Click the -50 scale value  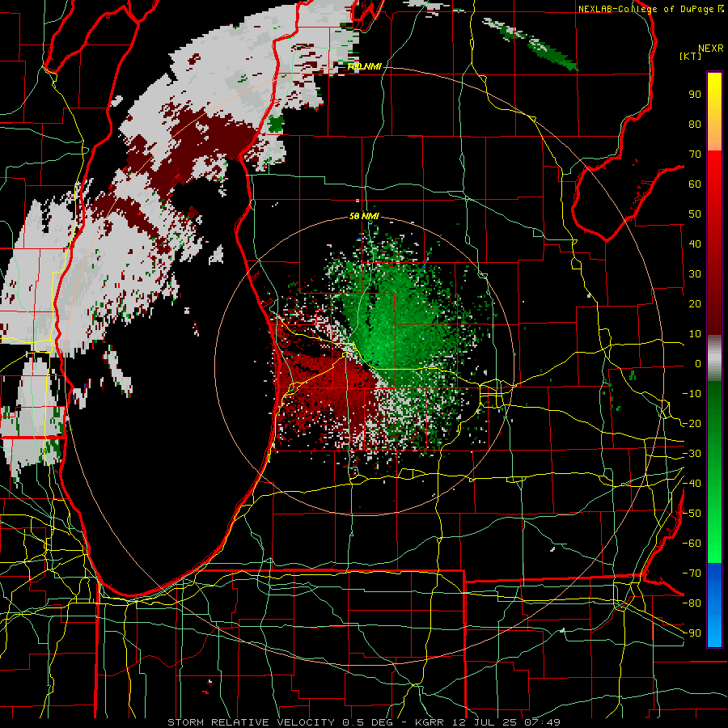click(692, 514)
